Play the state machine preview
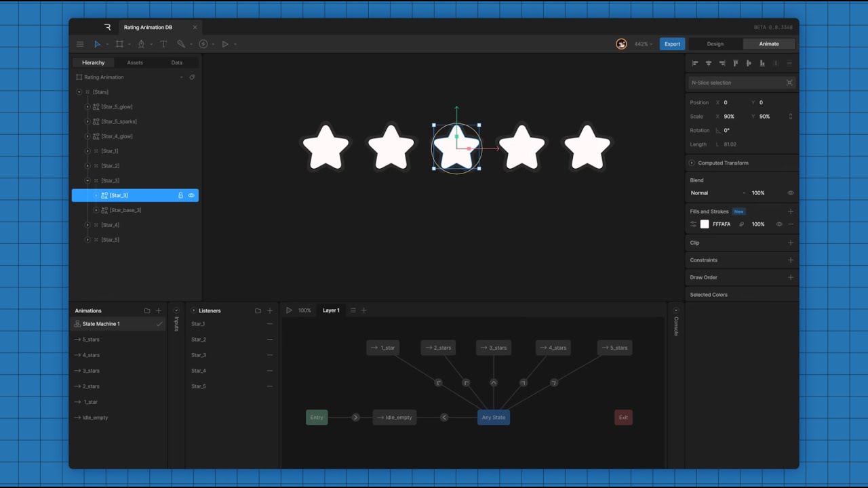The height and width of the screenshot is (488, 868). pos(289,310)
